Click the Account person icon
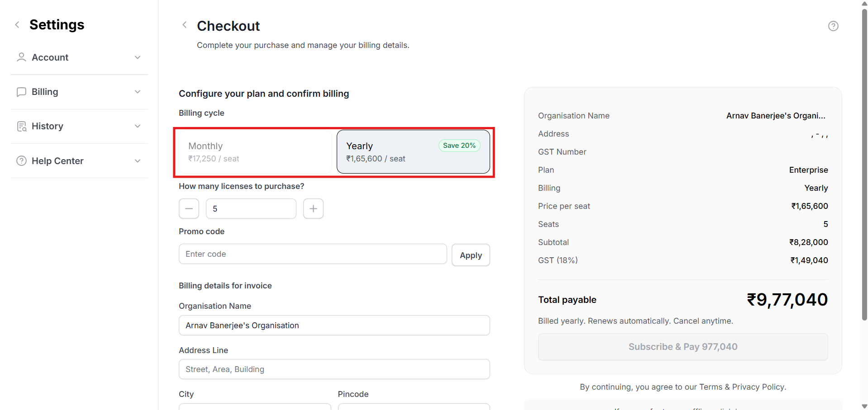Image resolution: width=868 pixels, height=410 pixels. point(21,57)
